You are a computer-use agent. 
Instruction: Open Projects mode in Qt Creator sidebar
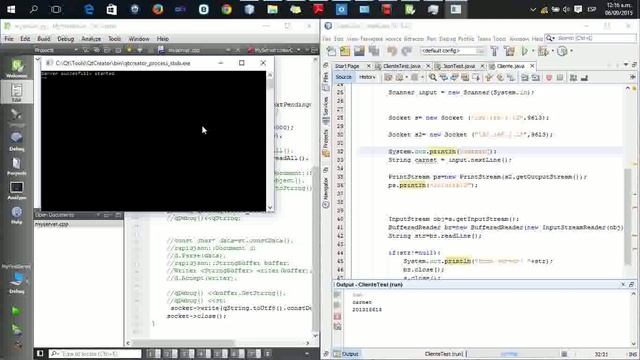tap(17, 166)
